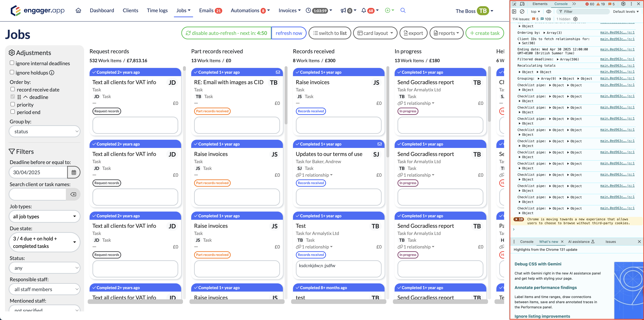
Task: Open console Default levels dropdown
Action: [626, 11]
